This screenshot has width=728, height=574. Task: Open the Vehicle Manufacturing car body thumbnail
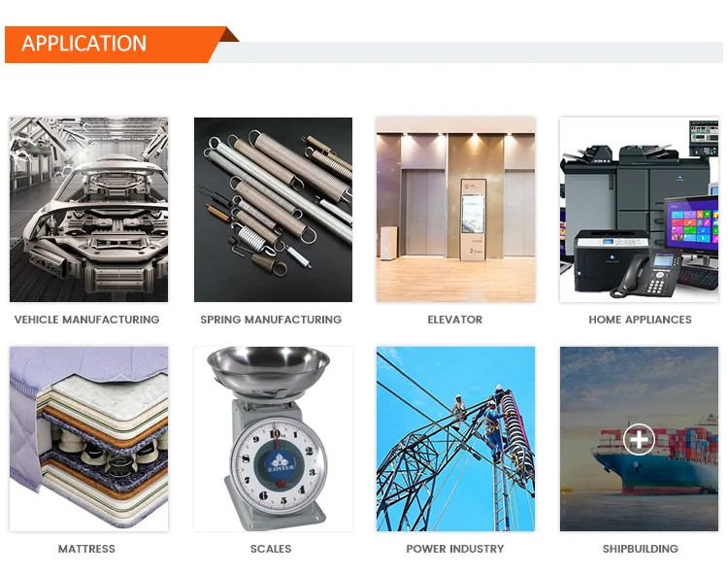88,210
